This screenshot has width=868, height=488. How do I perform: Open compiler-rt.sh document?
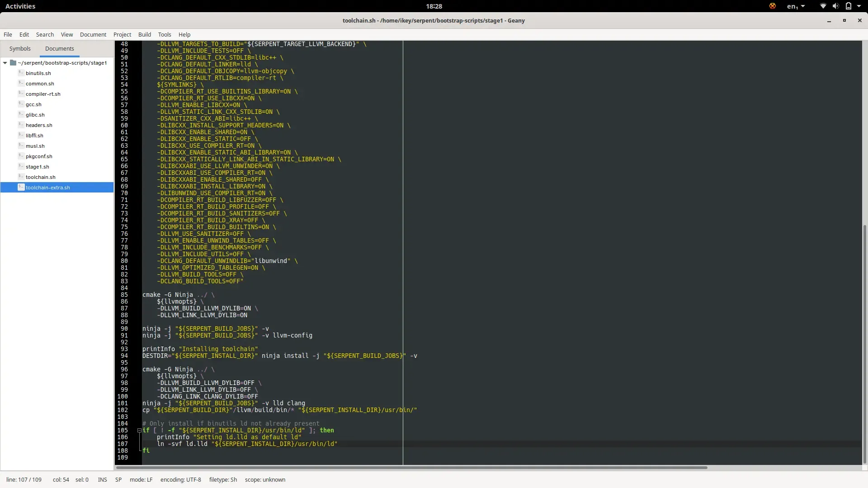pos(43,94)
